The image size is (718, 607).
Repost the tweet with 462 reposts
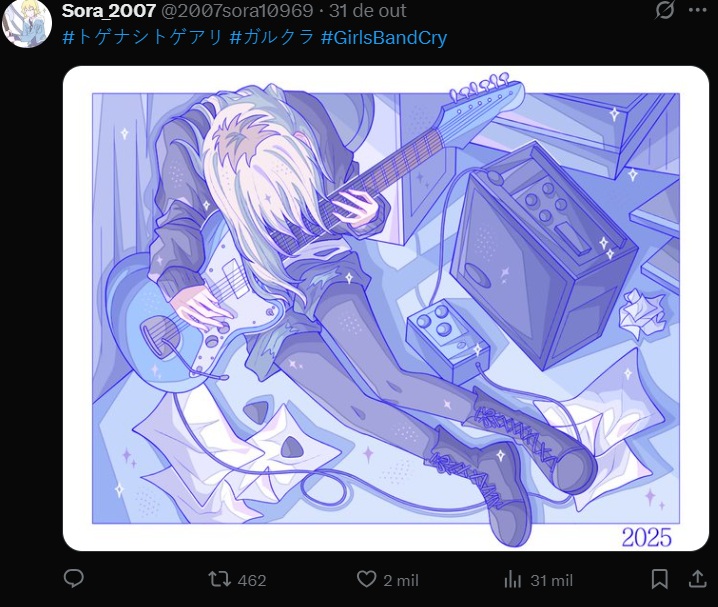(219, 579)
